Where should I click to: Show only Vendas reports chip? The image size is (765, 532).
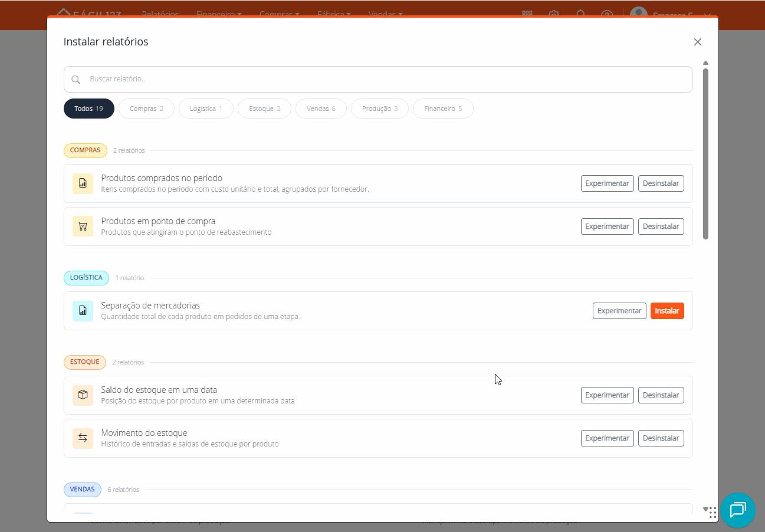tap(321, 109)
